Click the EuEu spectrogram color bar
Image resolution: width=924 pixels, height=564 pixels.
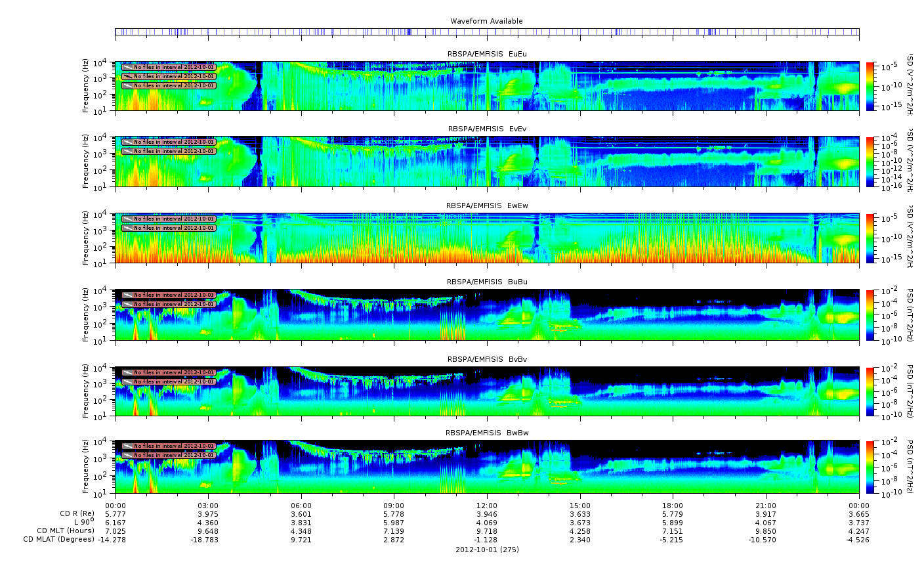(x=870, y=86)
